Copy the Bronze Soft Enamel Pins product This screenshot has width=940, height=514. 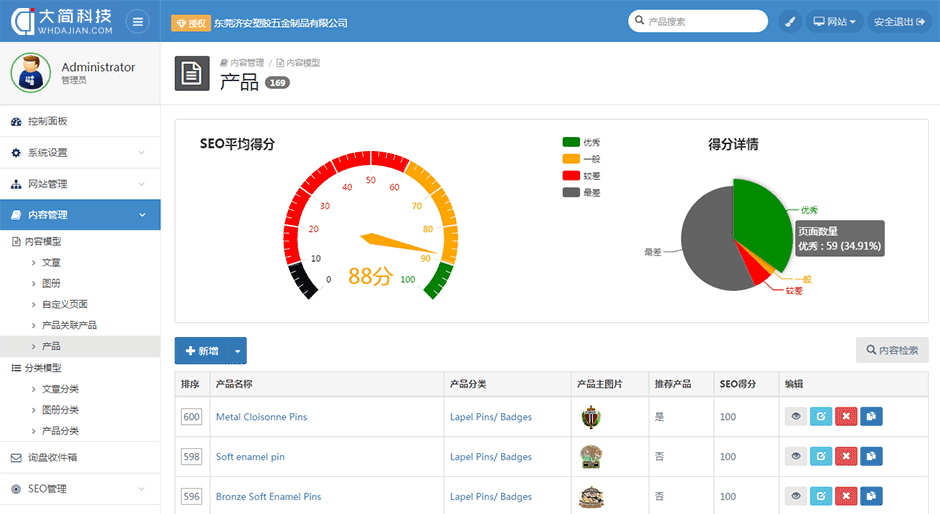tap(871, 496)
